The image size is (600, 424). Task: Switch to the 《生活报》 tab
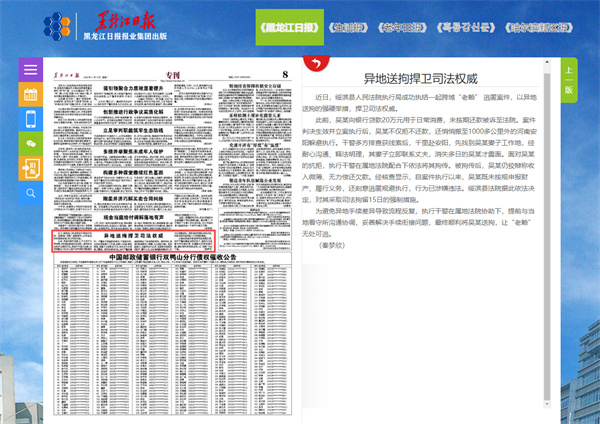(352, 29)
